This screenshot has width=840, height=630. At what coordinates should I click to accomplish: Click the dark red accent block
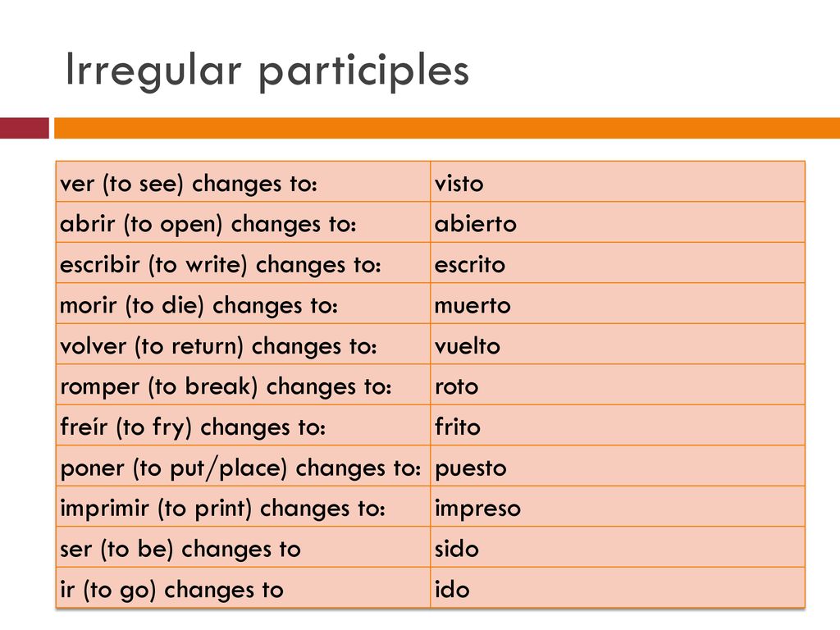(x=24, y=128)
